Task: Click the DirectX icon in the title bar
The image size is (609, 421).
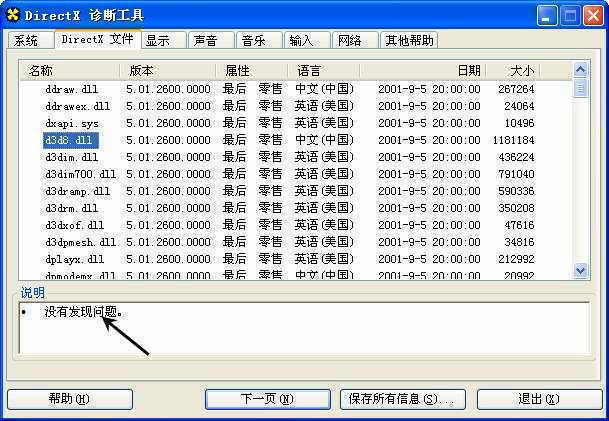Action: tap(13, 15)
